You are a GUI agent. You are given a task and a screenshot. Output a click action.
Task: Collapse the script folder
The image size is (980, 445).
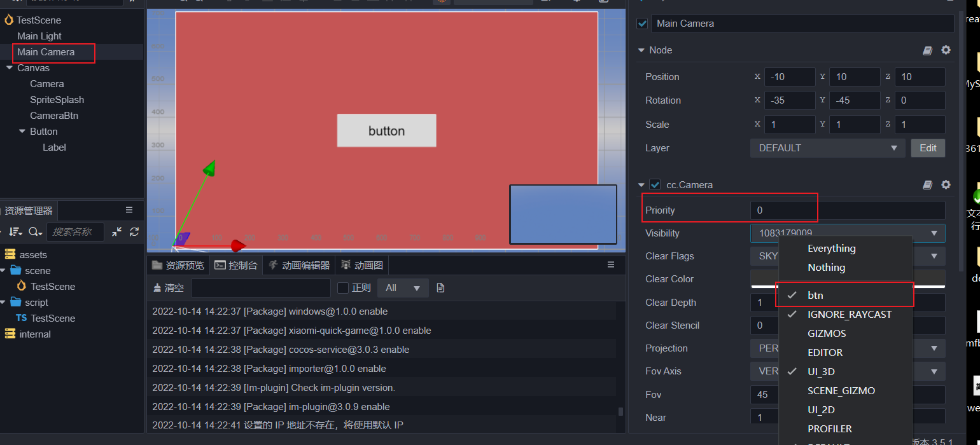coord(3,302)
